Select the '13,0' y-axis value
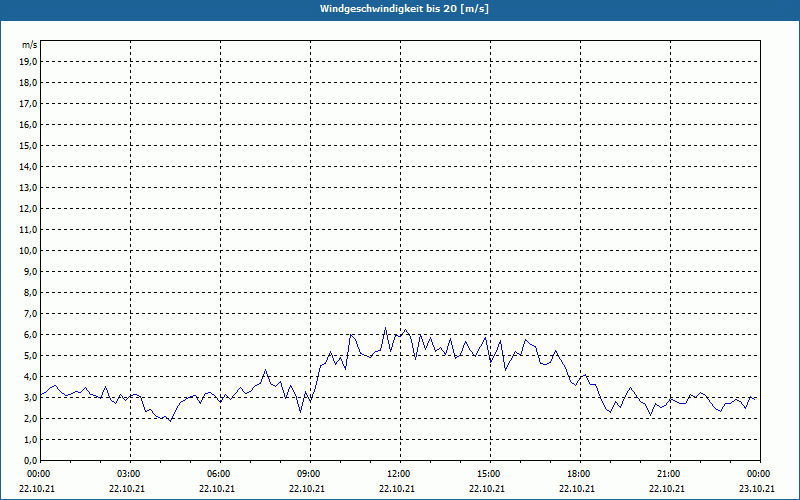This screenshot has width=800, height=500. tap(28, 188)
